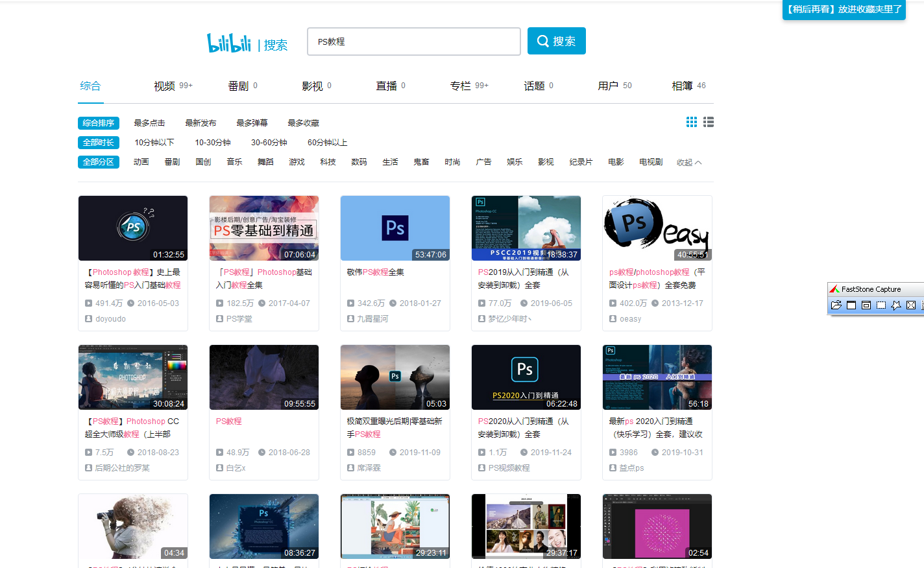Collapse category filters with 收起
The width and height of the screenshot is (924, 568).
coord(689,162)
